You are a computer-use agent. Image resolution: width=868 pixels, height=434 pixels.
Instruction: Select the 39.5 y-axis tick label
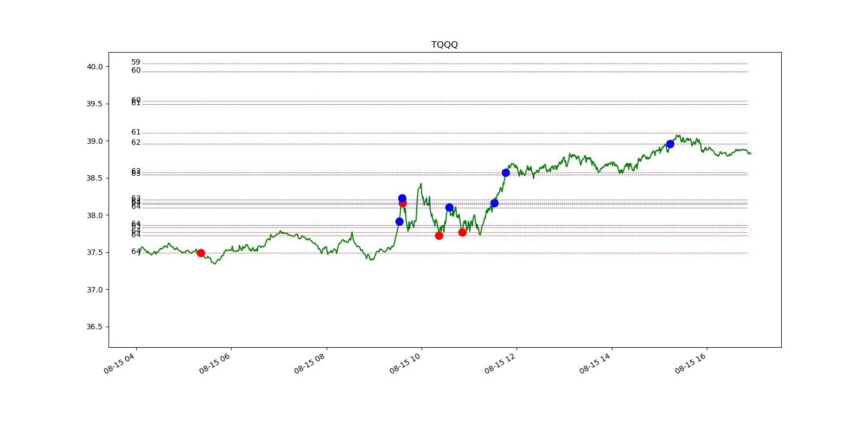coord(94,104)
